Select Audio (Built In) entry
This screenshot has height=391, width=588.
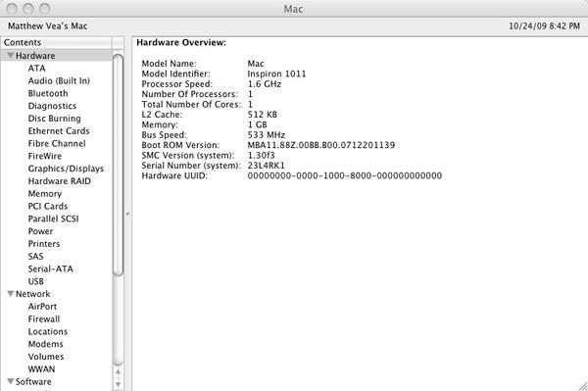(x=59, y=80)
